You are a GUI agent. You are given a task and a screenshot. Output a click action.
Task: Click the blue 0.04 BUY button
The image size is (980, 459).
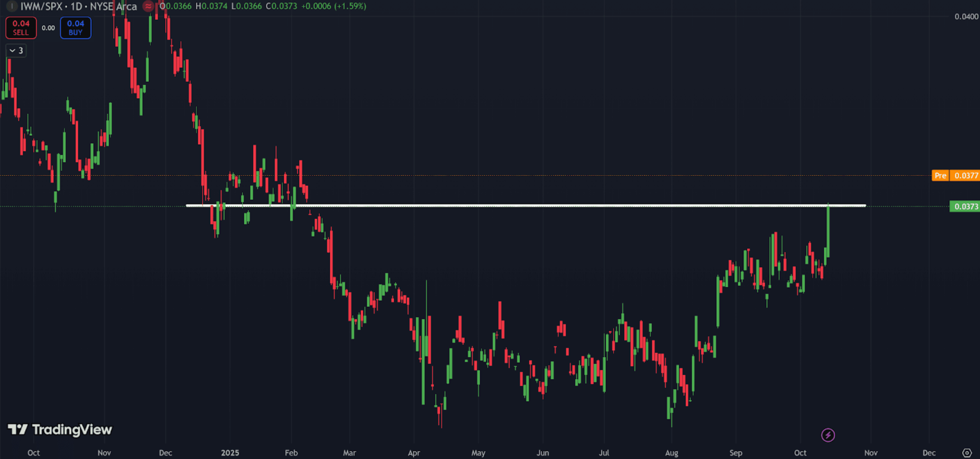[75, 27]
